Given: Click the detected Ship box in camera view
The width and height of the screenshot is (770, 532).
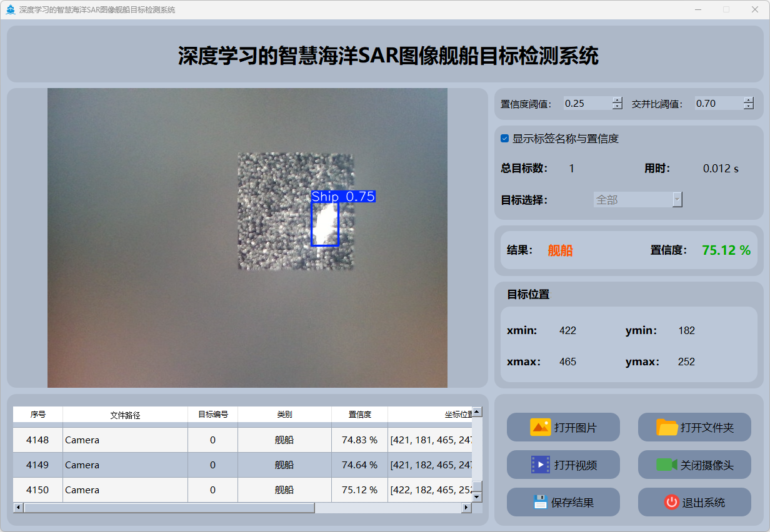Looking at the screenshot, I should [x=325, y=224].
